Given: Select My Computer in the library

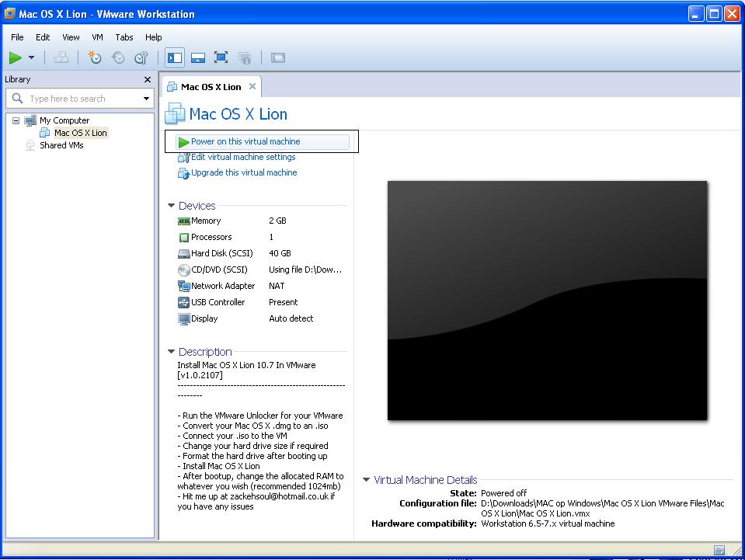Looking at the screenshot, I should click(64, 120).
